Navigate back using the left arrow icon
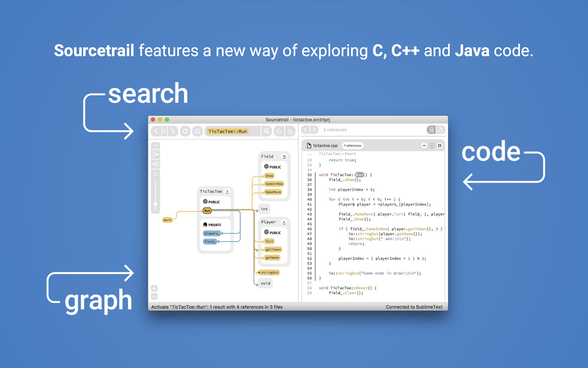The image size is (588, 368). pos(156,131)
